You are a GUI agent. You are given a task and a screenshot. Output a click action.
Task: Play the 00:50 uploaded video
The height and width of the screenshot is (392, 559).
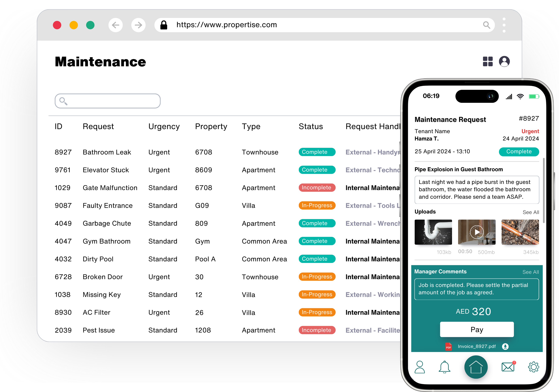point(477,232)
